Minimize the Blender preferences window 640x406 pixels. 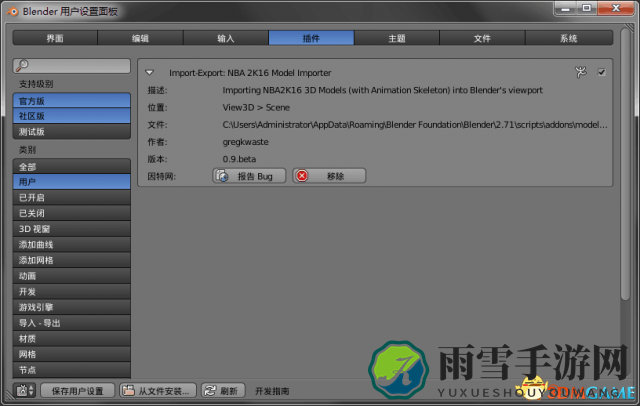[565, 9]
